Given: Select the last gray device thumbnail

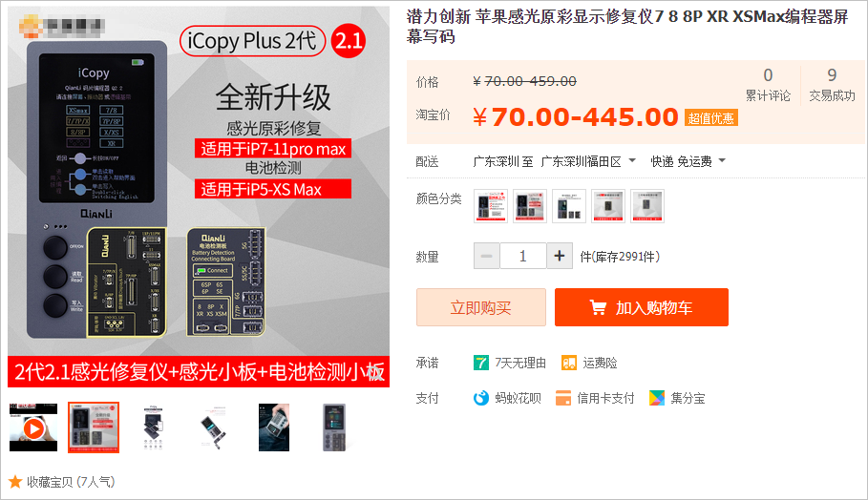Looking at the screenshot, I should point(334,428).
